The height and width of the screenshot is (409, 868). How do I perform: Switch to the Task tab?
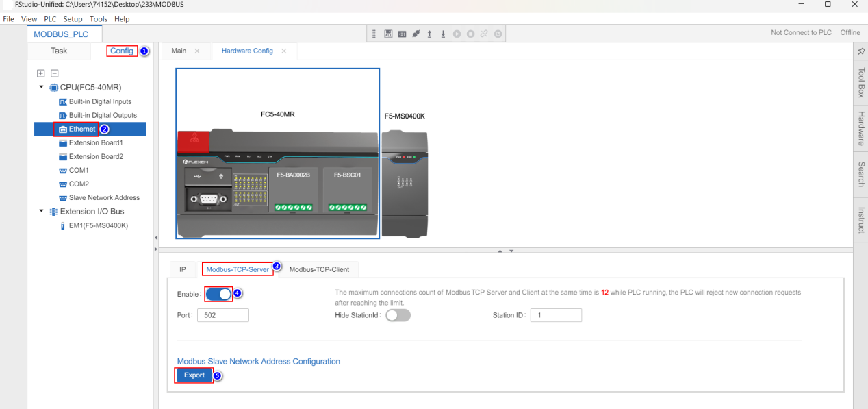pyautogui.click(x=59, y=51)
